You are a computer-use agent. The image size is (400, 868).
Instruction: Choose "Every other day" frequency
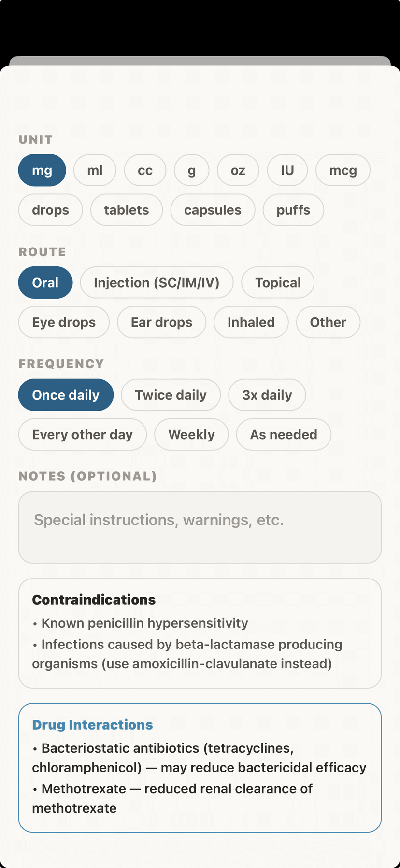(82, 434)
